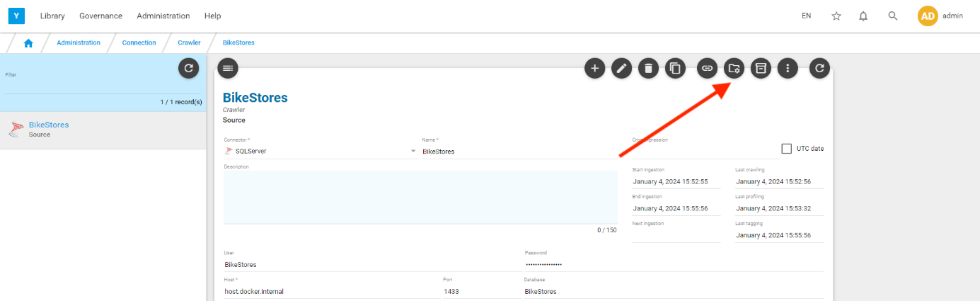Click the trash delete icon
980x301 pixels.
pos(648,69)
